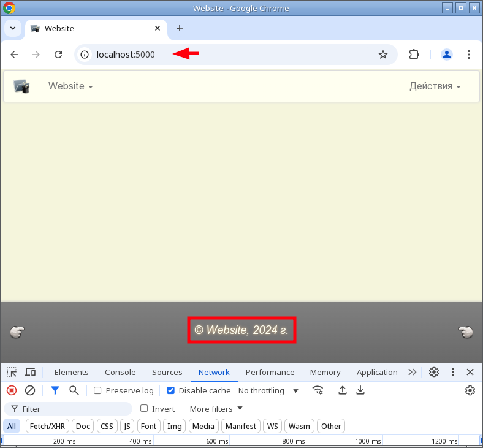Open Network panel settings gear

470,391
